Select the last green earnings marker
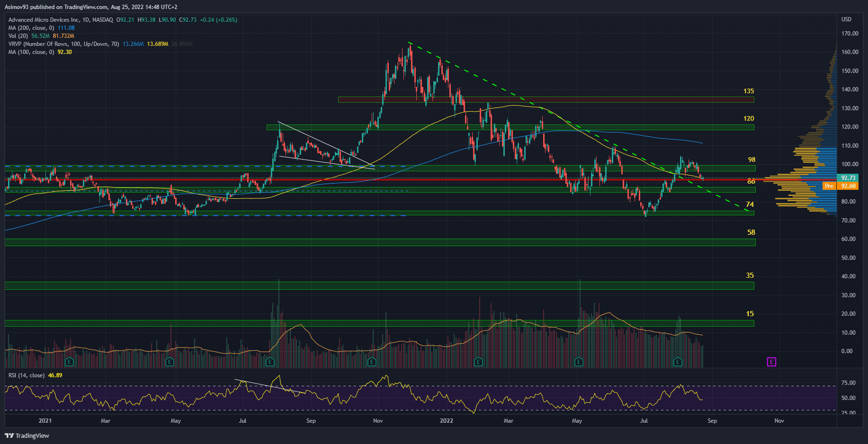 [x=678, y=362]
